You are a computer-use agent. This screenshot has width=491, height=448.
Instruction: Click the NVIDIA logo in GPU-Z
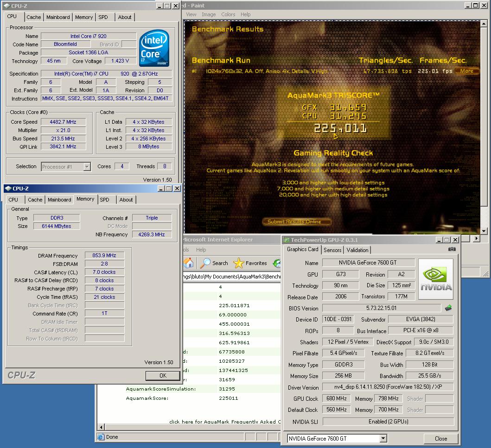coord(436,279)
